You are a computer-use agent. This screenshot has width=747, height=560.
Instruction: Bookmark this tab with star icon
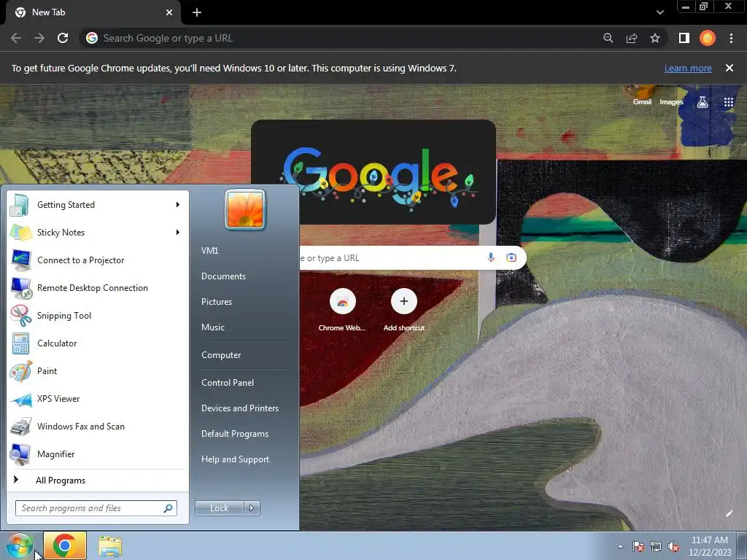pos(655,38)
